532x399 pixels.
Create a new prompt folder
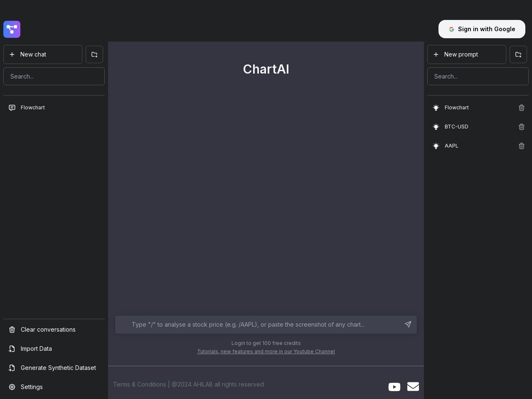[518, 54]
